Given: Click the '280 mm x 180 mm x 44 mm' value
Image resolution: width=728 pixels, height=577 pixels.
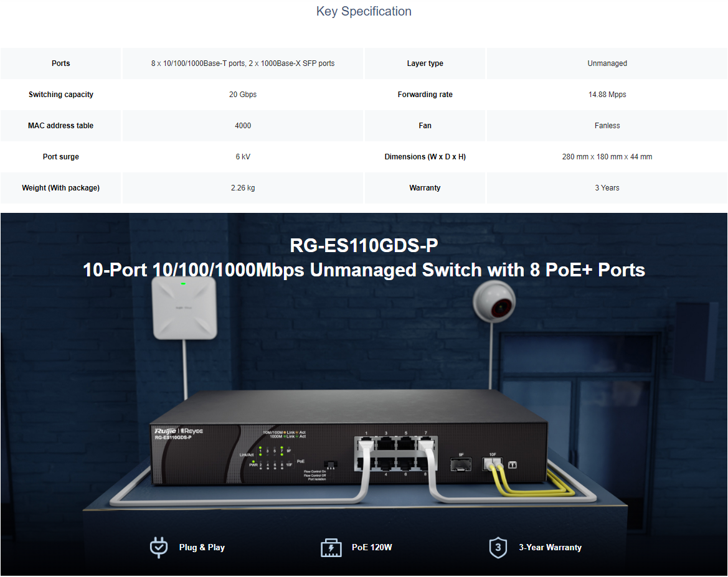Looking at the screenshot, I should [x=607, y=156].
